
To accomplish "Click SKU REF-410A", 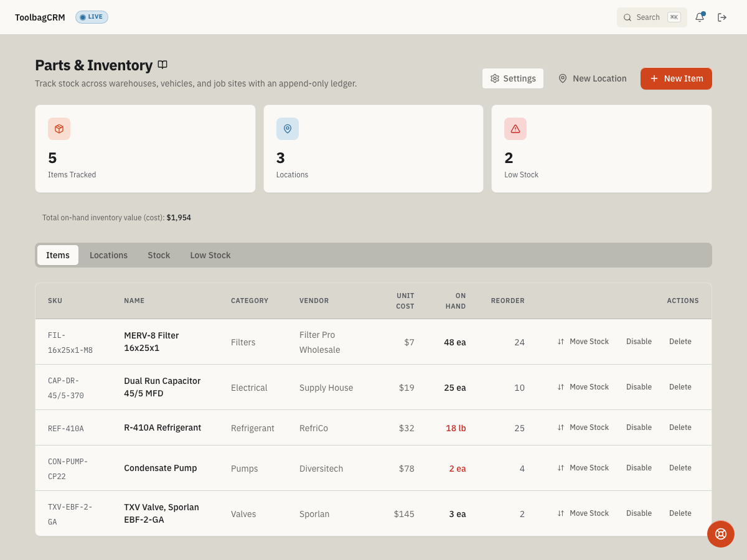I will tap(66, 429).
